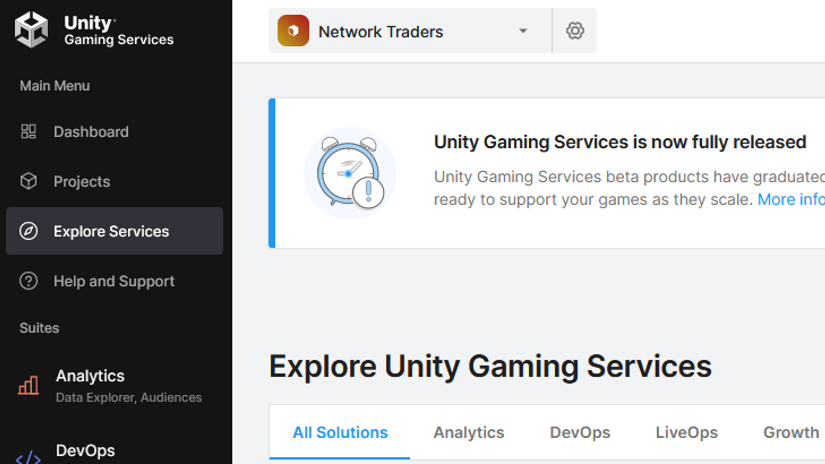Image resolution: width=825 pixels, height=464 pixels.
Task: Click the Help and Support question icon
Action: (x=28, y=281)
